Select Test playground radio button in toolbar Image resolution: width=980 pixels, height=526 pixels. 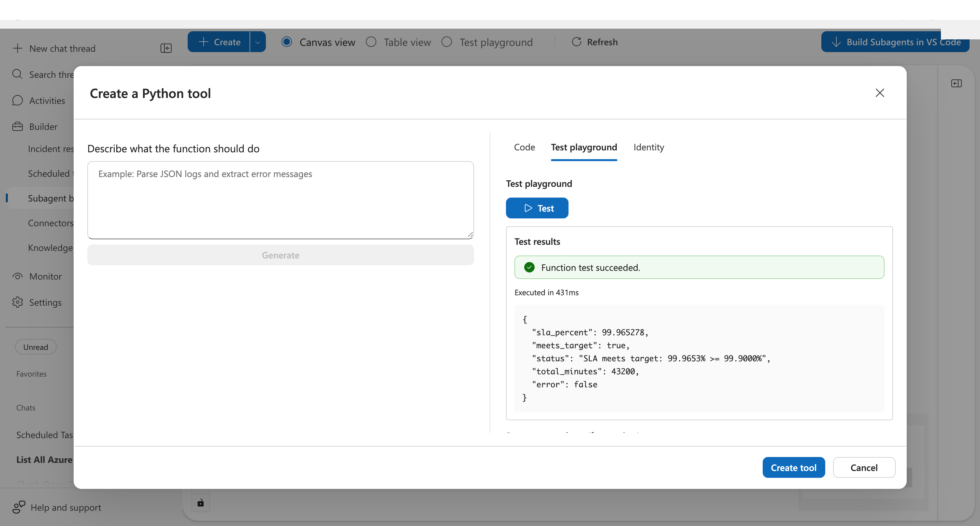click(447, 42)
